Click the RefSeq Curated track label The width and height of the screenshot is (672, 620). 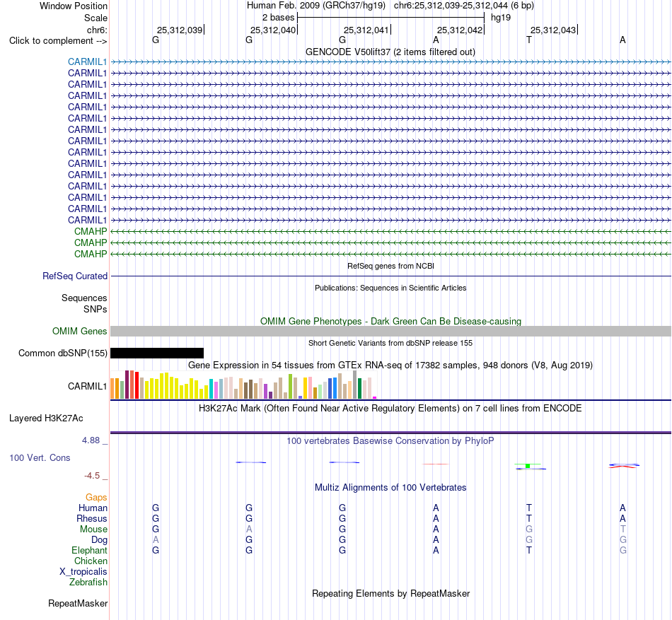[74, 276]
